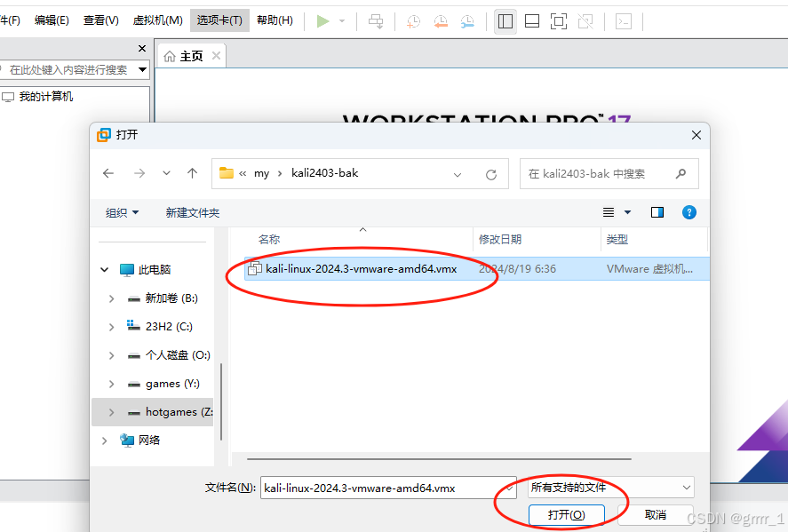Click the search magnifier icon
Viewport: 788px width, 532px height.
(681, 174)
